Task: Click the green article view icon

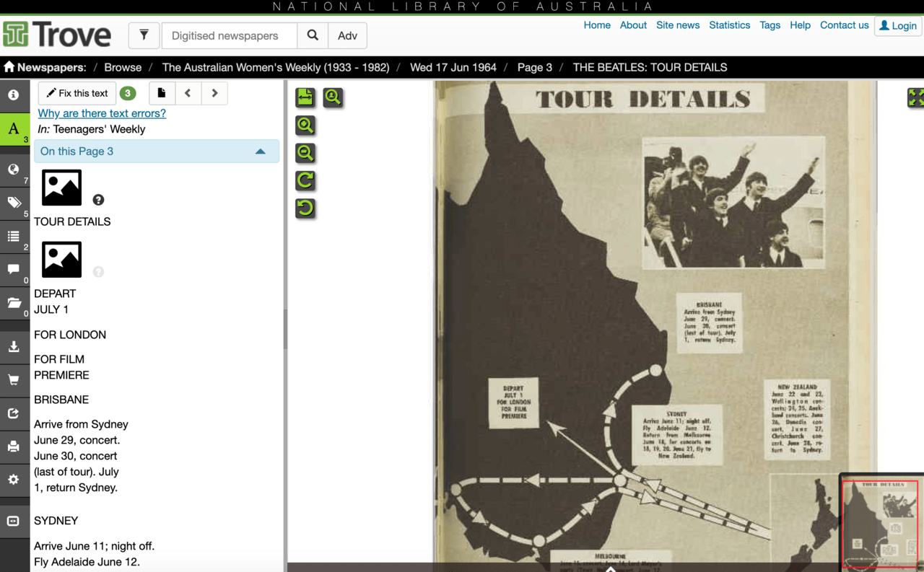Action: point(305,97)
